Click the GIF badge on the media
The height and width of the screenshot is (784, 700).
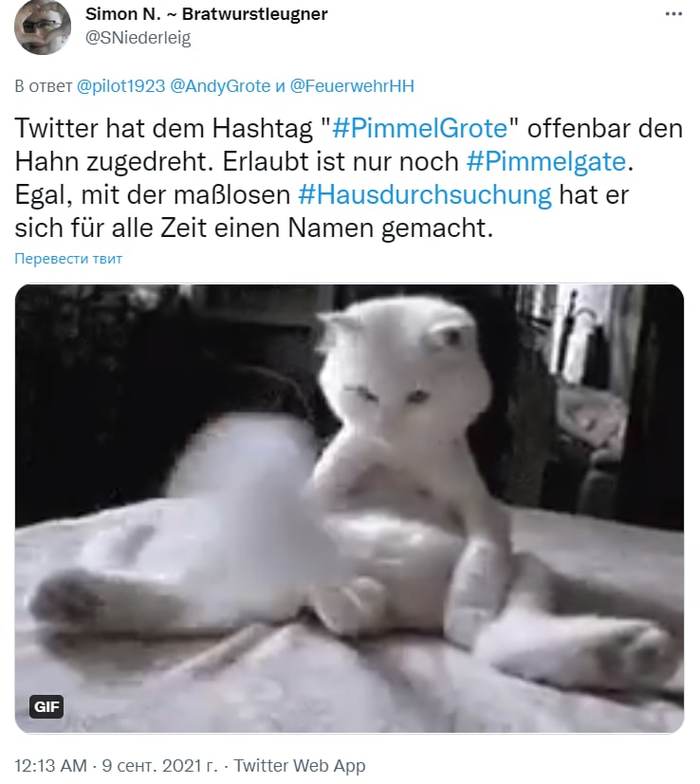(x=46, y=706)
